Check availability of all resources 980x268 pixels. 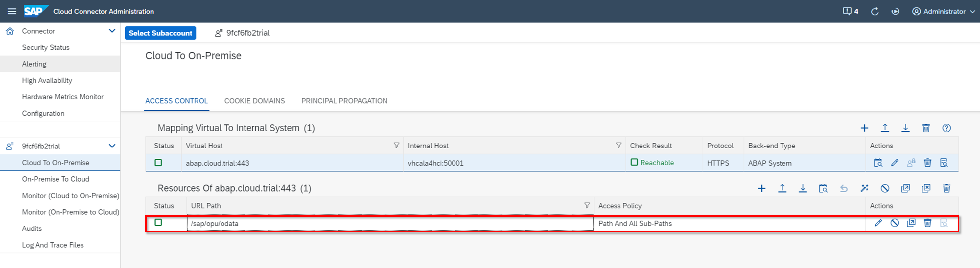click(x=823, y=188)
